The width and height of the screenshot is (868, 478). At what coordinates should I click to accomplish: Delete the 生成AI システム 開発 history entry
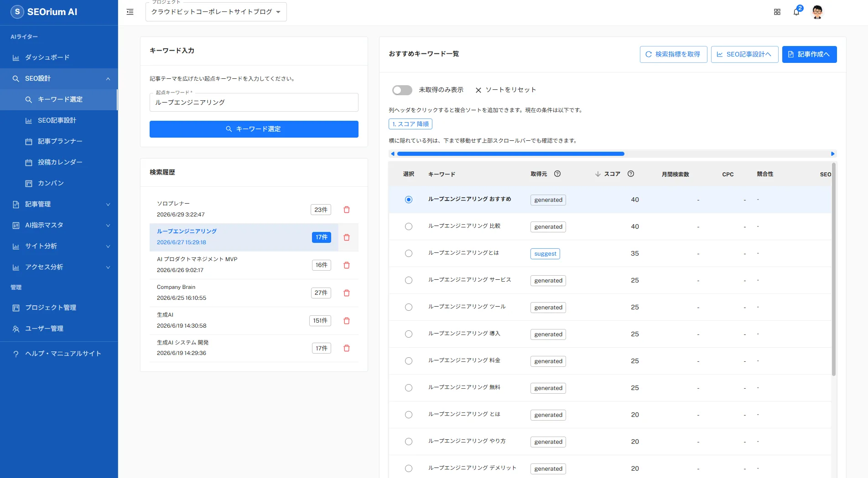point(347,348)
